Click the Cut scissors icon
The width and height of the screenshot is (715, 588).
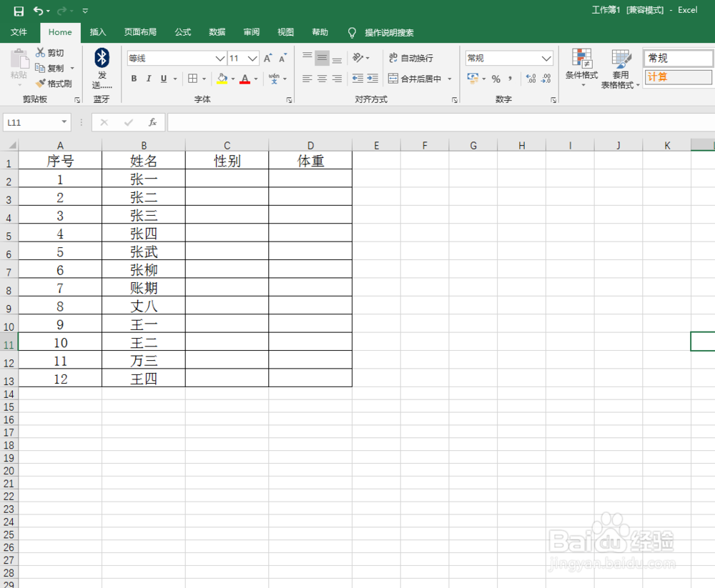point(41,52)
